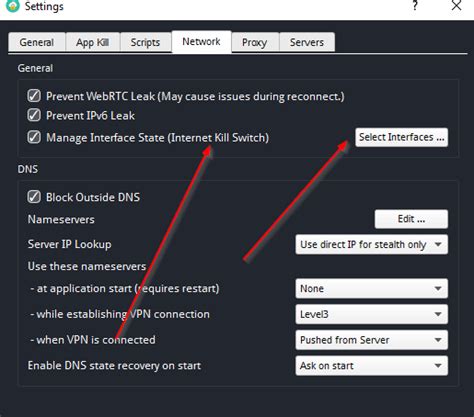Open the DNS state recovery dropdown

point(371,366)
